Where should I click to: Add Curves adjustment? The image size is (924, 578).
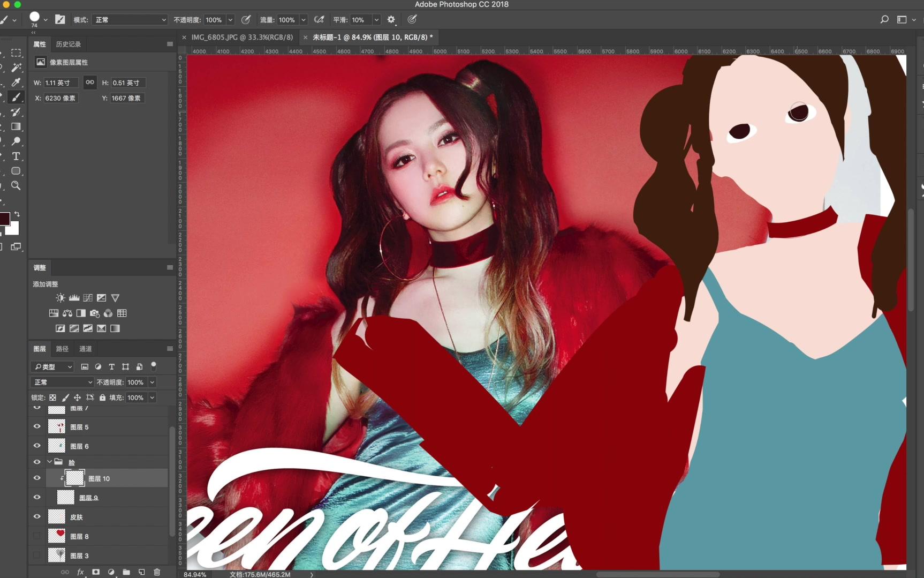click(88, 298)
